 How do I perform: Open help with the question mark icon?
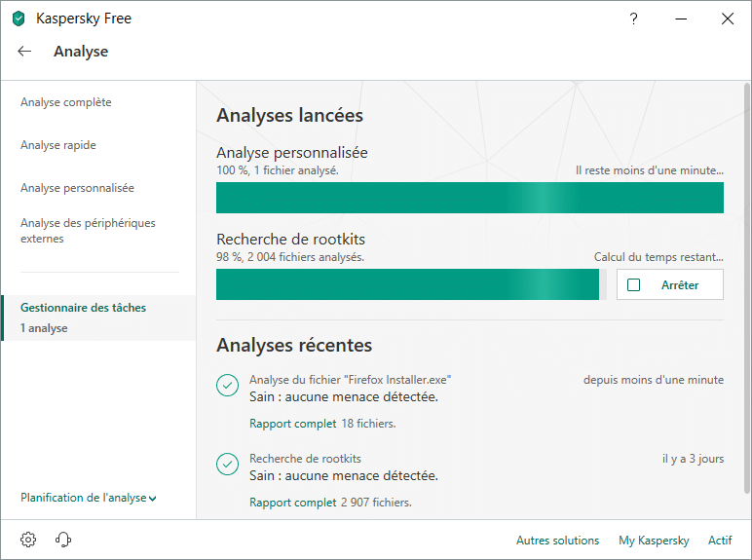[x=633, y=19]
